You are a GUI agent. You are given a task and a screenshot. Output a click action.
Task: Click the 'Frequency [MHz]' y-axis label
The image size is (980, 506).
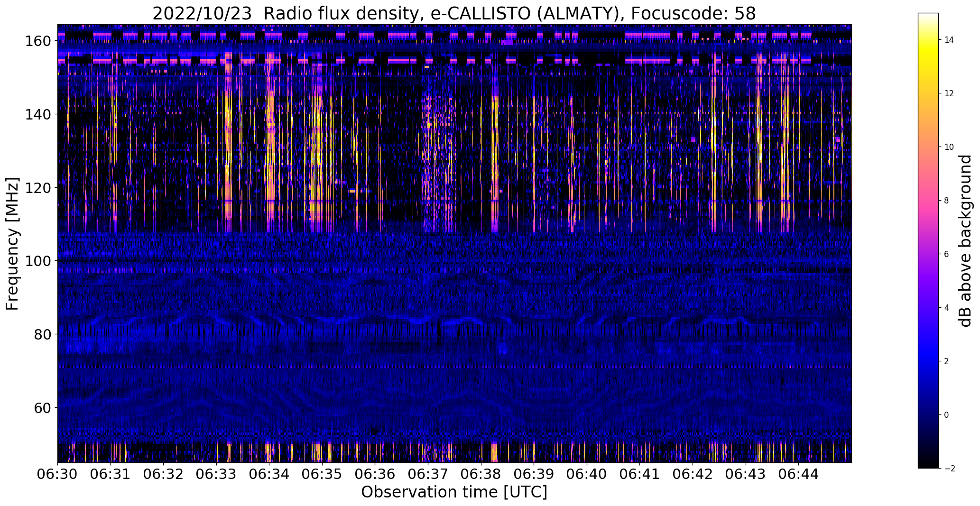coord(13,244)
